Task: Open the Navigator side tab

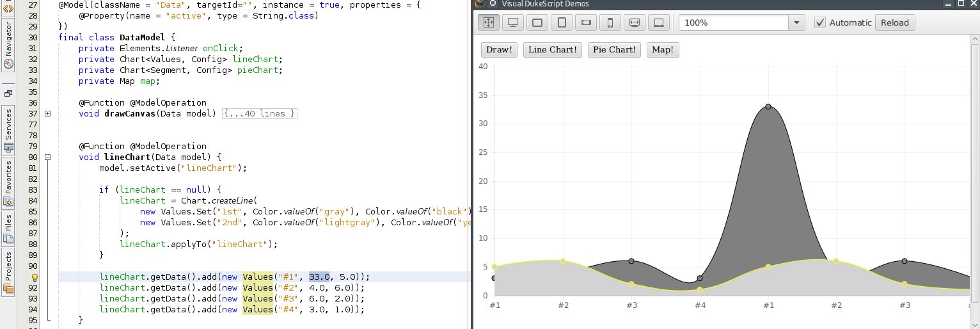Action: tap(8, 48)
